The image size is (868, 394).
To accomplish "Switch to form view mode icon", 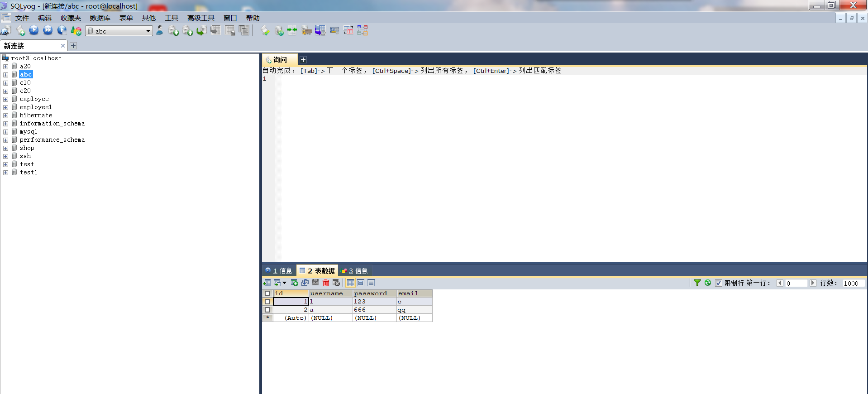I will coord(361,283).
